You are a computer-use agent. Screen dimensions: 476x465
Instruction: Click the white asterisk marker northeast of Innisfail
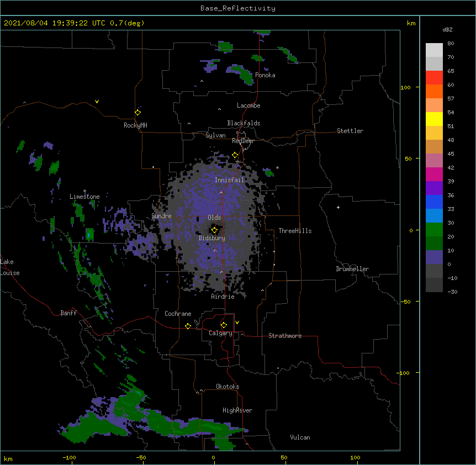click(277, 168)
